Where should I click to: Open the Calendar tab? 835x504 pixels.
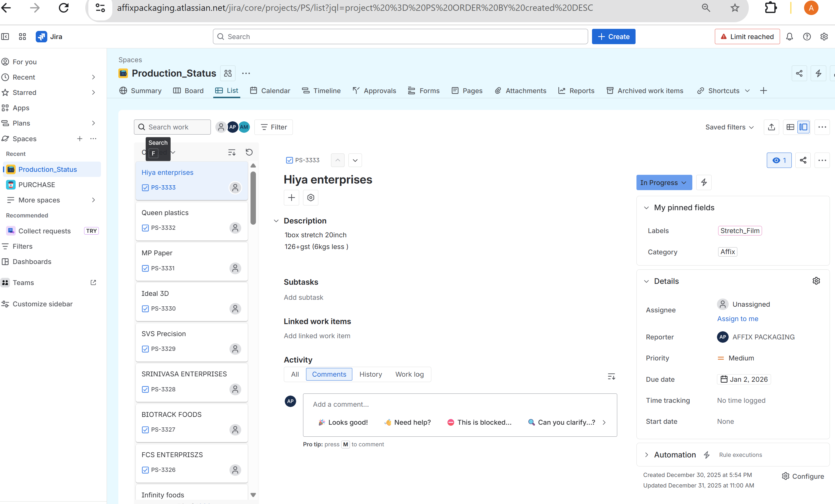pos(270,90)
